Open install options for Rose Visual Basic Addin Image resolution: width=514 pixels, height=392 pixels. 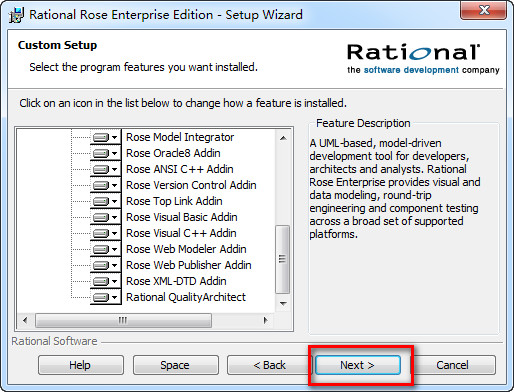[x=105, y=217]
